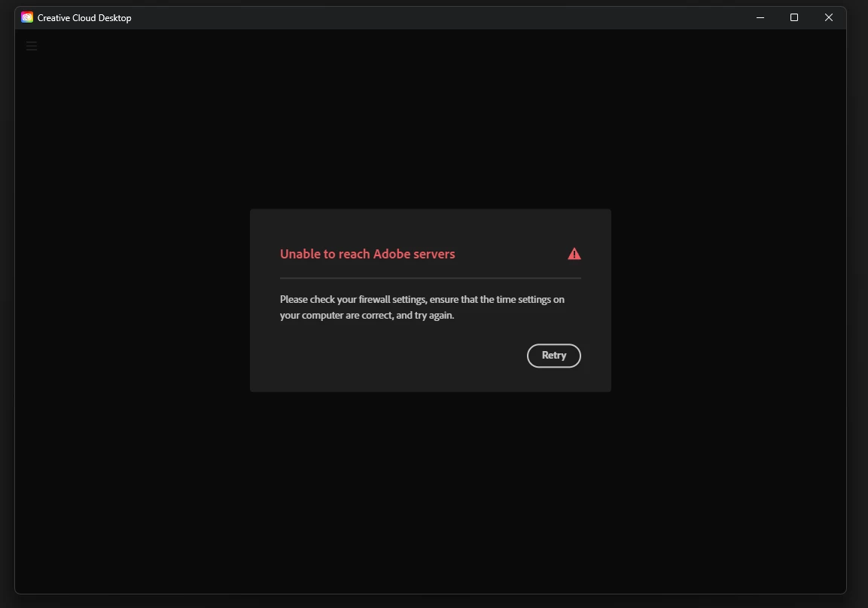Maximize the Creative Cloud Desktop window

[x=793, y=18]
